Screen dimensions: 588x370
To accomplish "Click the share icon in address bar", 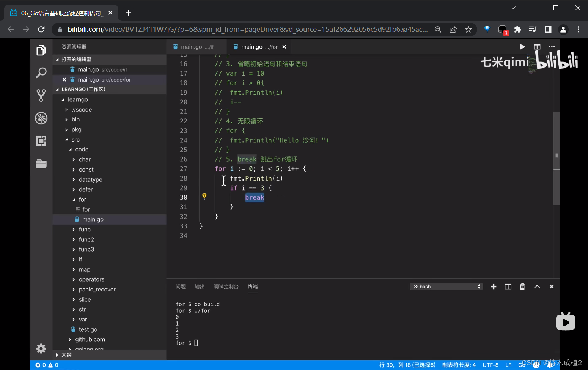I will pos(453,29).
